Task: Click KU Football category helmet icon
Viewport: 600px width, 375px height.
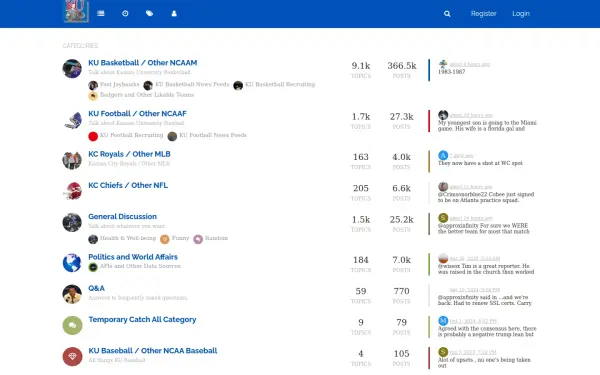Action: pyautogui.click(x=72, y=120)
